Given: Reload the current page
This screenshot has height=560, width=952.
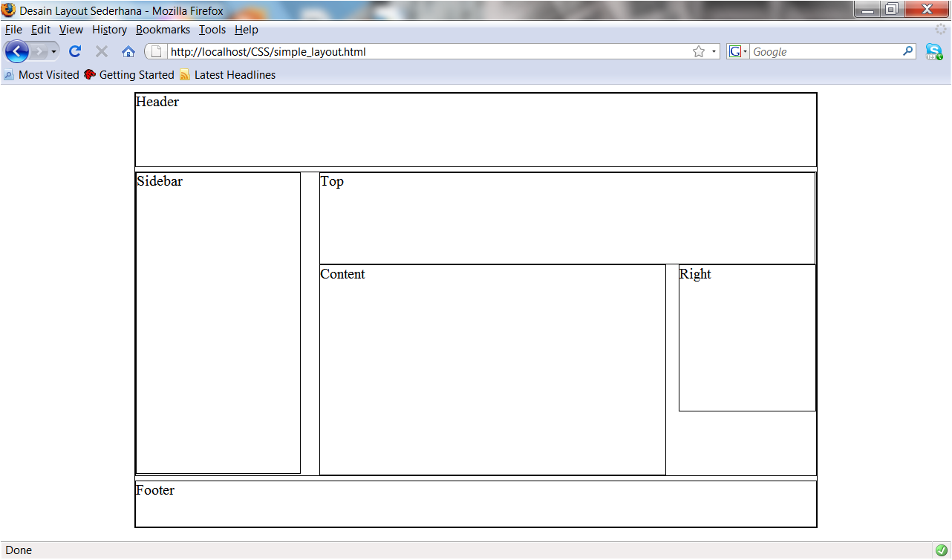Looking at the screenshot, I should 74,51.
